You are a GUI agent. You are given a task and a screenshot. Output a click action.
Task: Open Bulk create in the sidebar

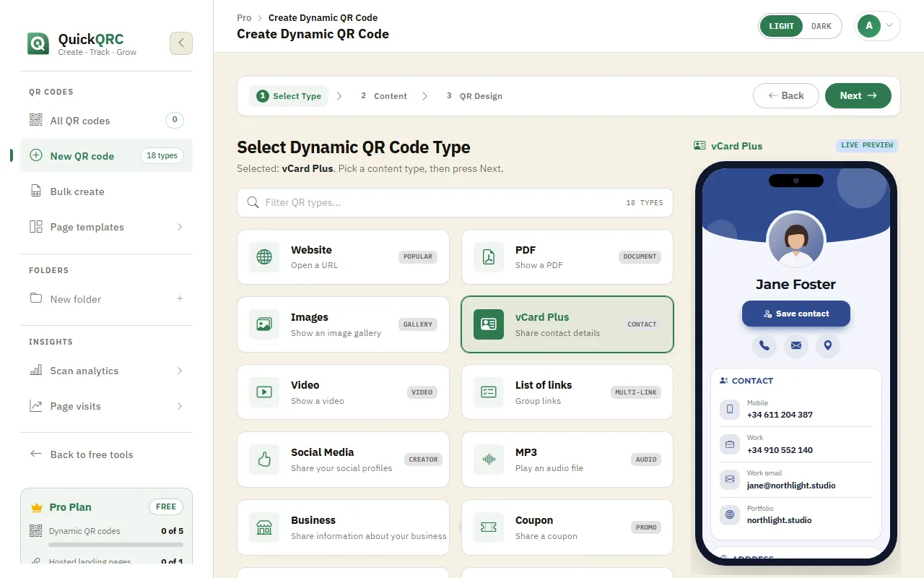click(106, 191)
